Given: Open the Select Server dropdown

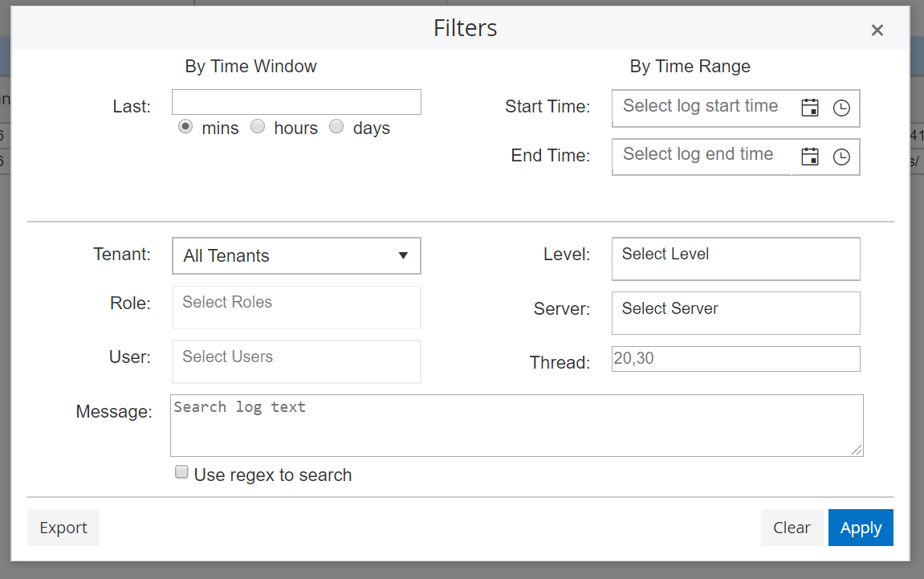Looking at the screenshot, I should click(x=735, y=312).
